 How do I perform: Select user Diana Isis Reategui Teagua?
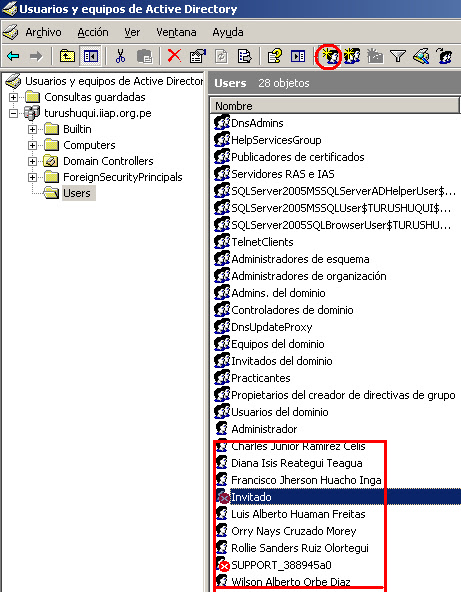tap(297, 463)
